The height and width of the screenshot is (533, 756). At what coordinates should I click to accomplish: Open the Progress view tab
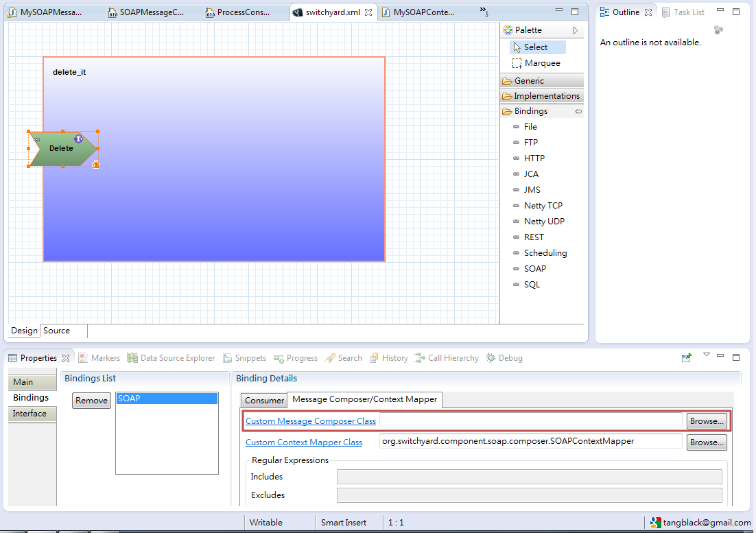[x=296, y=358]
